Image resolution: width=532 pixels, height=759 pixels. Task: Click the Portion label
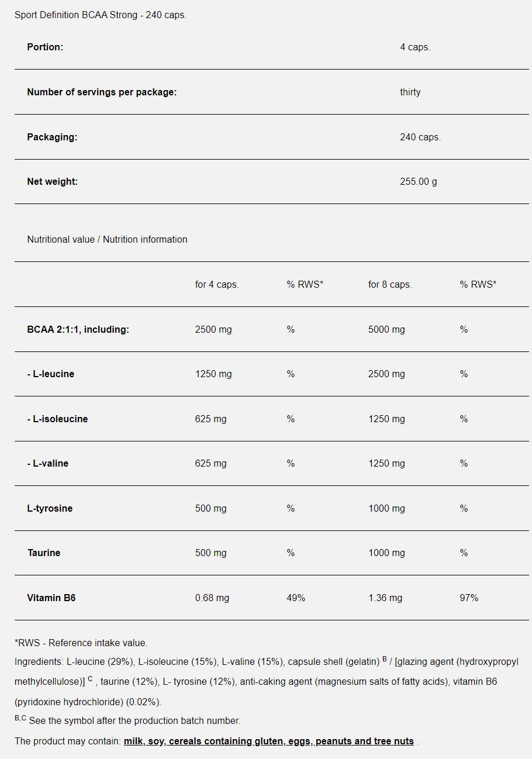pos(45,47)
